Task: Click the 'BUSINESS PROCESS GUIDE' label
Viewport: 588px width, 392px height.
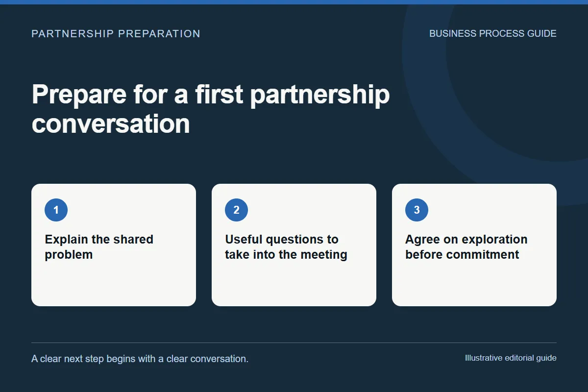Action: (493, 34)
